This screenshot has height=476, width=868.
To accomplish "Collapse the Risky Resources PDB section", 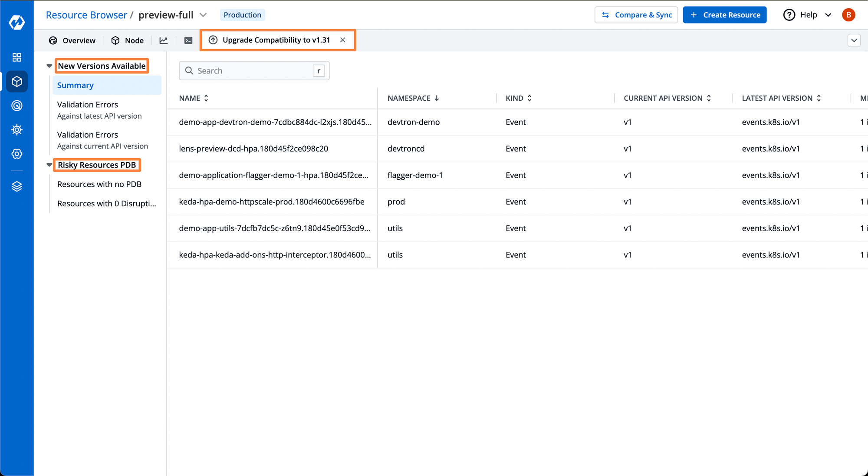I will click(49, 165).
